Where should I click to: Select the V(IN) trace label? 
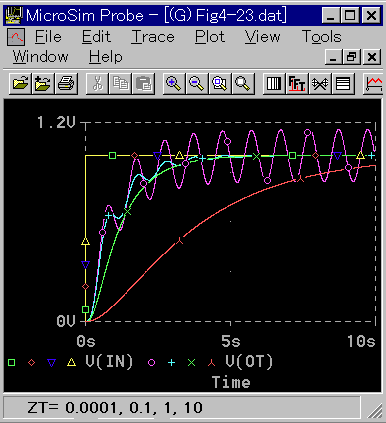109,362
